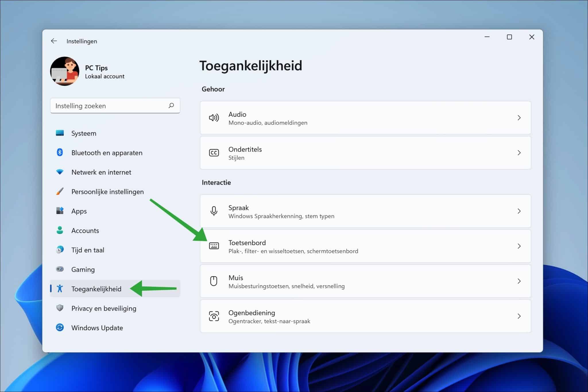Screen dimensions: 588x392
Task: Select the microphone icon next to Spraak
Action: tap(214, 211)
